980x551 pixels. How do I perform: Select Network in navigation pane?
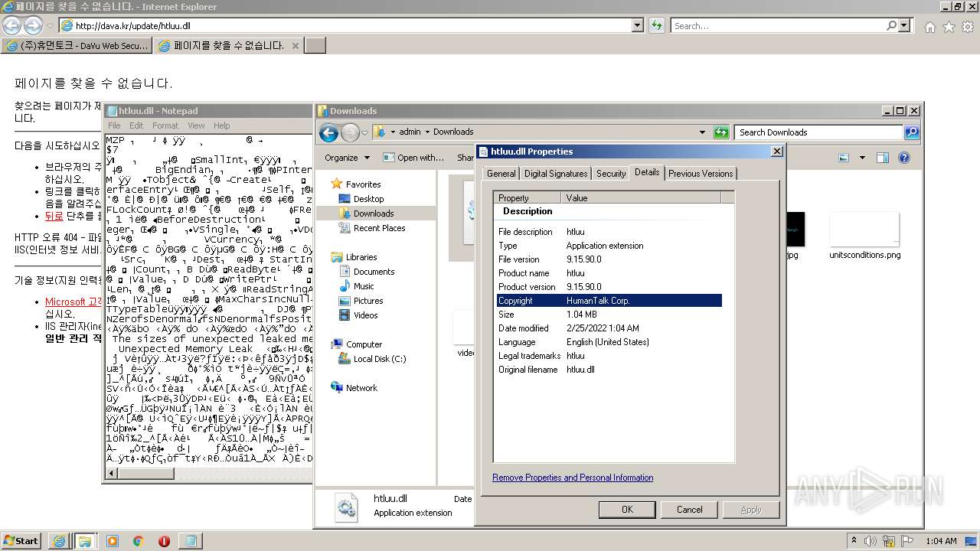[361, 388]
